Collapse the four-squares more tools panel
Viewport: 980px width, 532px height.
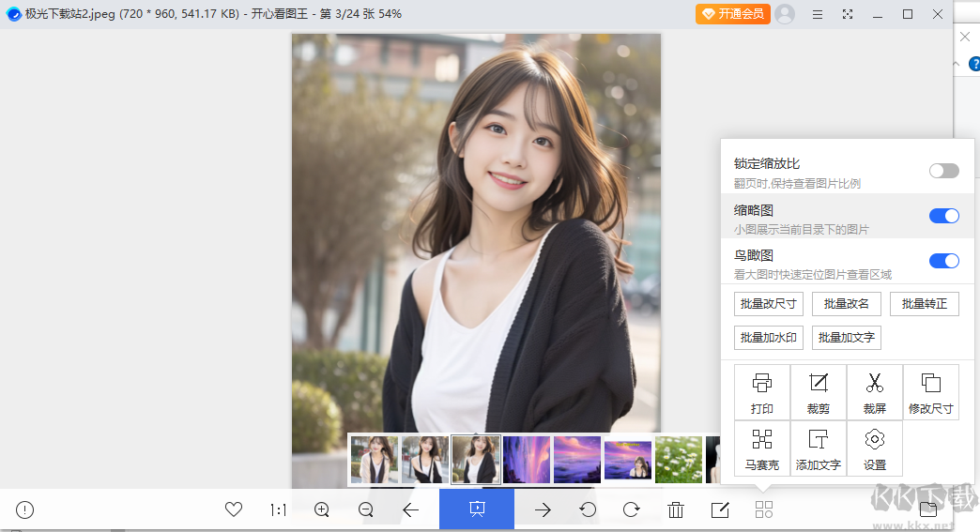764,509
